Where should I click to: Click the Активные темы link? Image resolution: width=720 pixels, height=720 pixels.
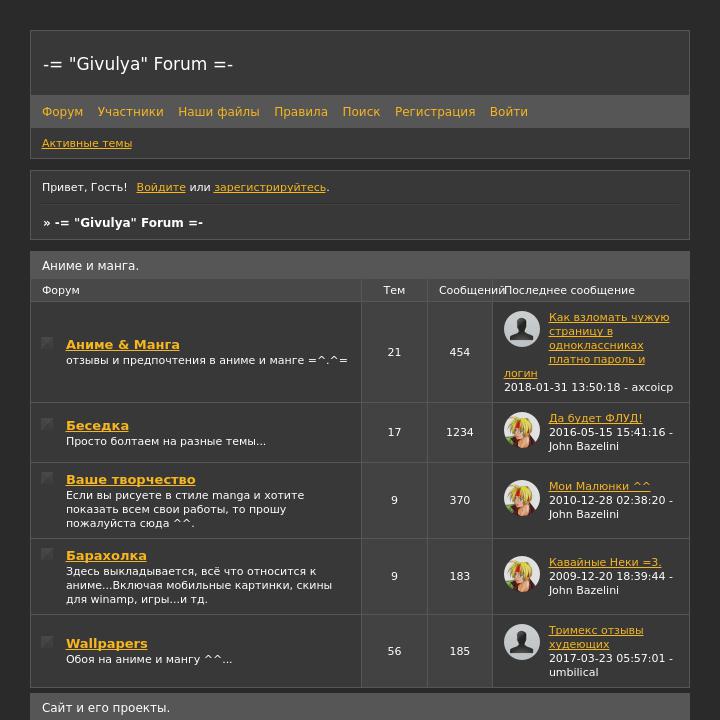(x=86, y=143)
